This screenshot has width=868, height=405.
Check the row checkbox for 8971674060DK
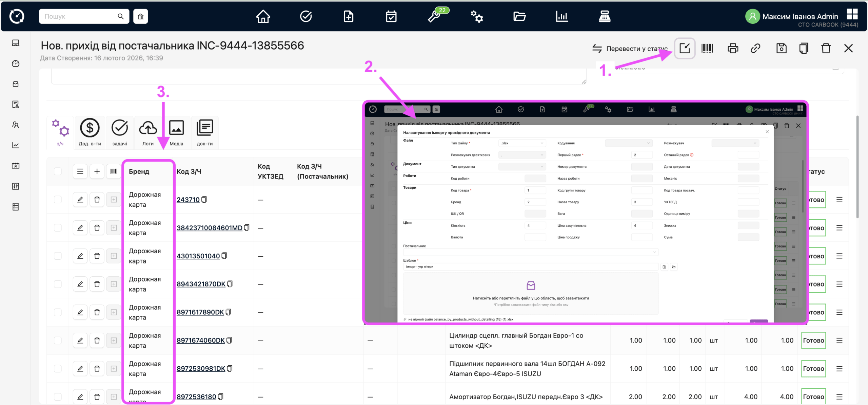[58, 340]
